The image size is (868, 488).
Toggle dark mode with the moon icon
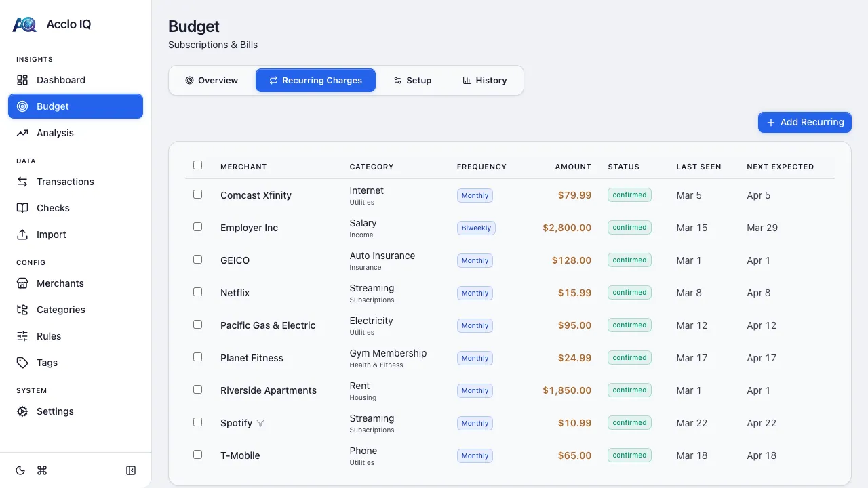[x=20, y=470]
